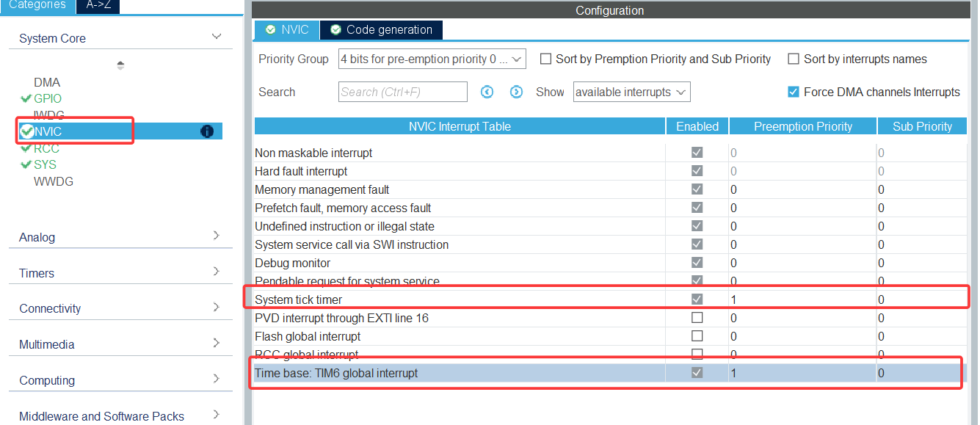Image resolution: width=980 pixels, height=425 pixels.
Task: Click the Preemption Priority column header
Action: [803, 126]
